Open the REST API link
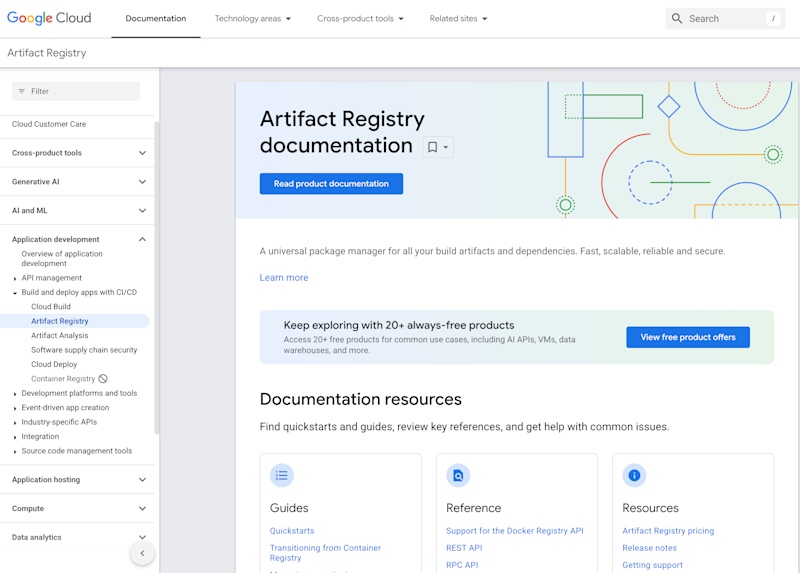Image resolution: width=800 pixels, height=573 pixels. point(464,548)
